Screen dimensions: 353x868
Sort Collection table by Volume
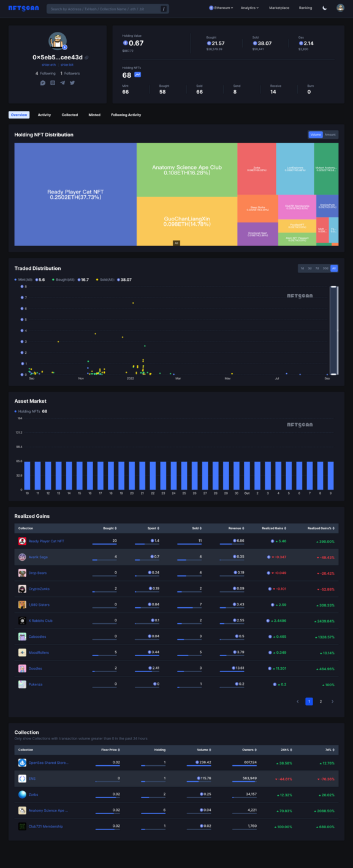click(x=203, y=749)
